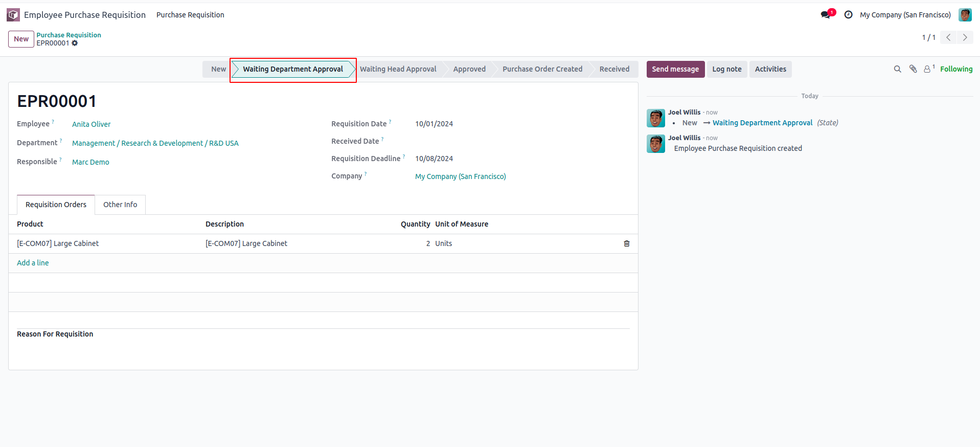The height and width of the screenshot is (447, 980).
Task: Click the Send message button
Action: point(675,69)
